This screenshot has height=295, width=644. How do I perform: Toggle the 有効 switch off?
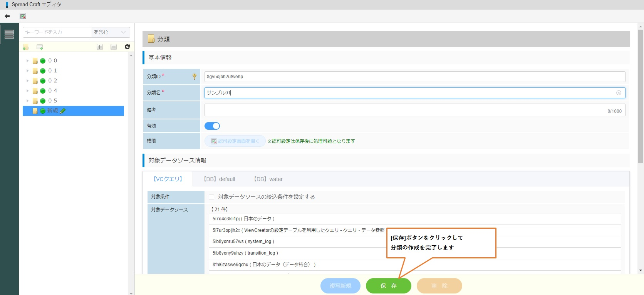click(x=212, y=126)
